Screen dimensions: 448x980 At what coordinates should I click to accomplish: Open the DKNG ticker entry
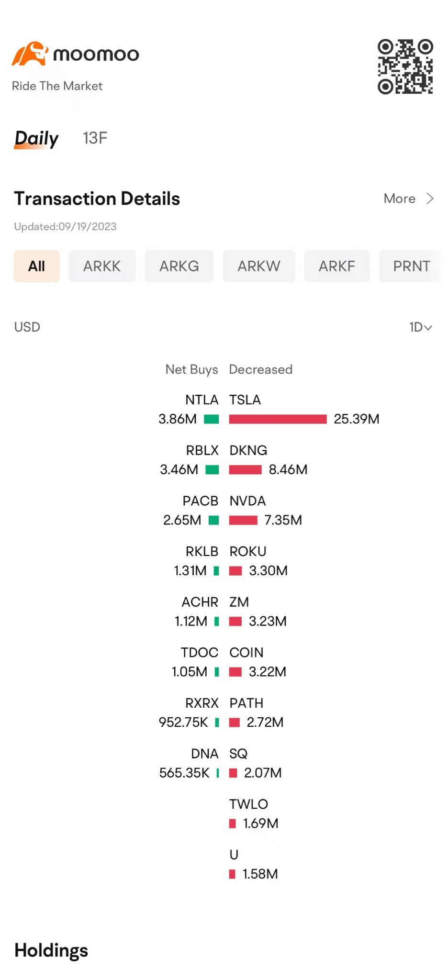248,450
